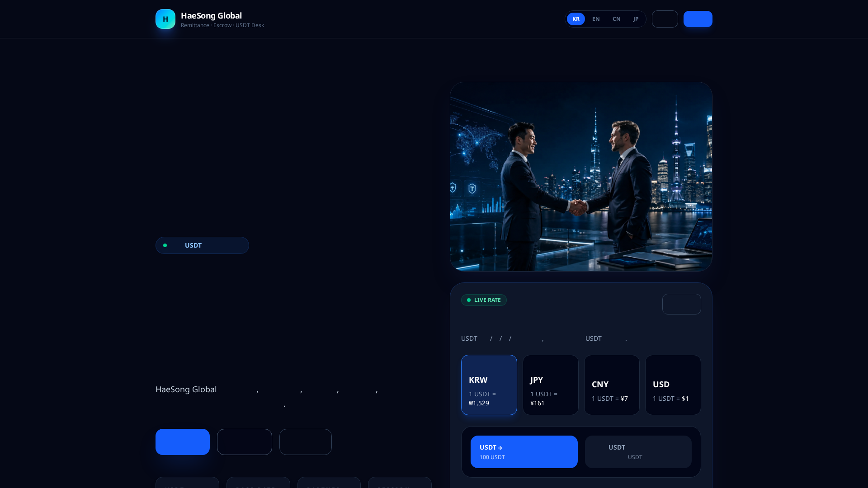Switch the site language to KR
The width and height of the screenshot is (868, 488).
tap(576, 19)
